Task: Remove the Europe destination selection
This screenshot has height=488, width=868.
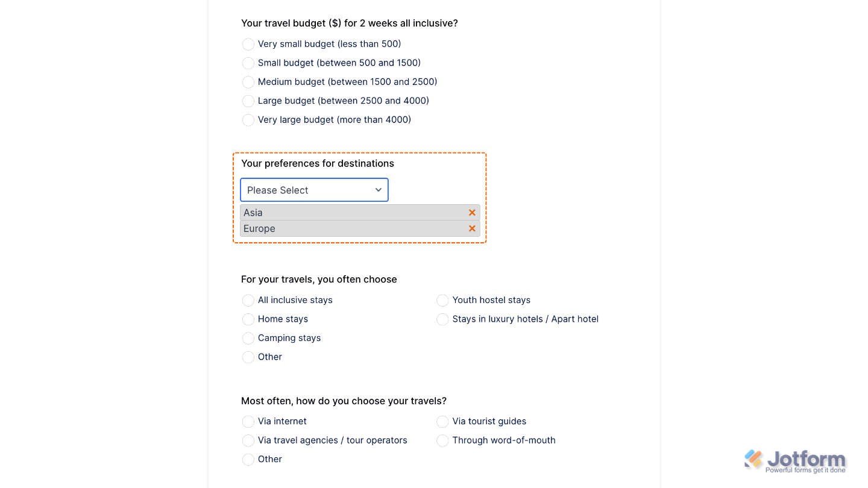Action: click(x=472, y=228)
